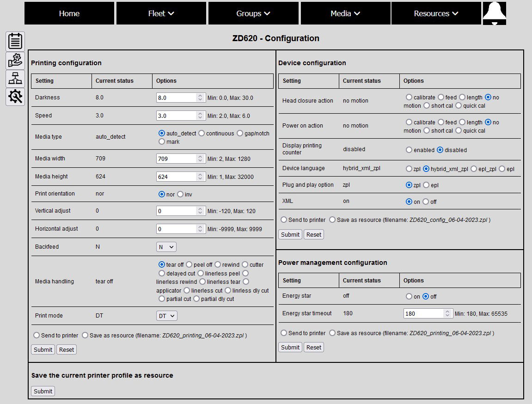Open the network hierarchy sidebar icon
Viewport: 532px width, 404px height.
click(x=15, y=79)
